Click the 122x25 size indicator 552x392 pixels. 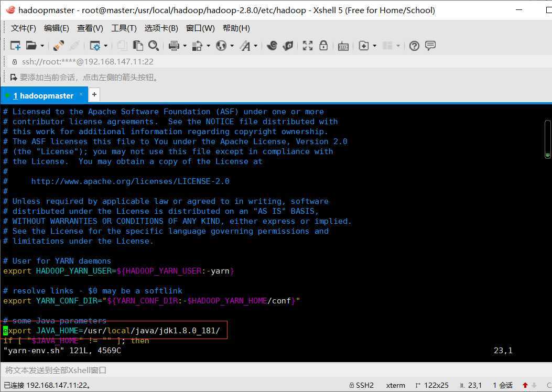coord(432,385)
